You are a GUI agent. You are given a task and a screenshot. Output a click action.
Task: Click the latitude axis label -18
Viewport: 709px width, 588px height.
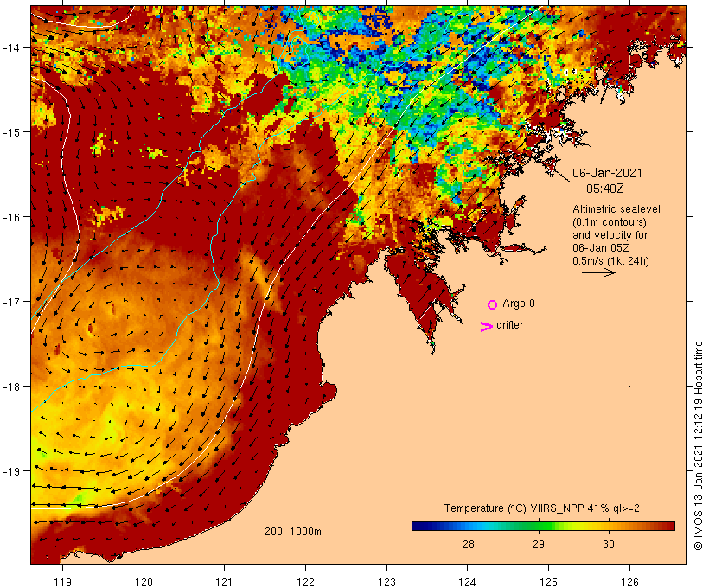point(11,387)
